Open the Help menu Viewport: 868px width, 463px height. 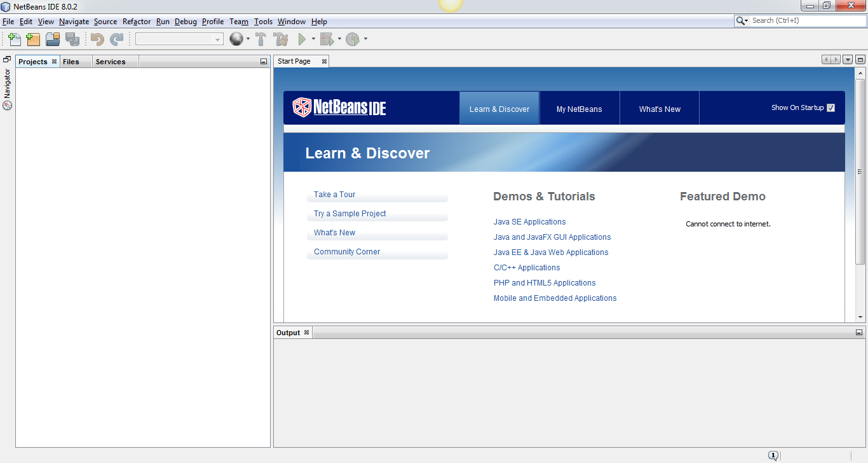tap(319, 22)
